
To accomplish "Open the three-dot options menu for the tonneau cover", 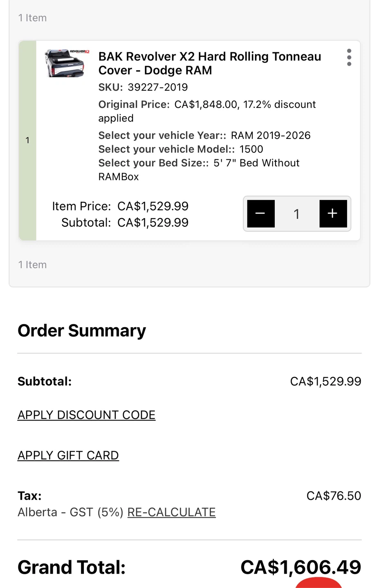I will 349,58.
